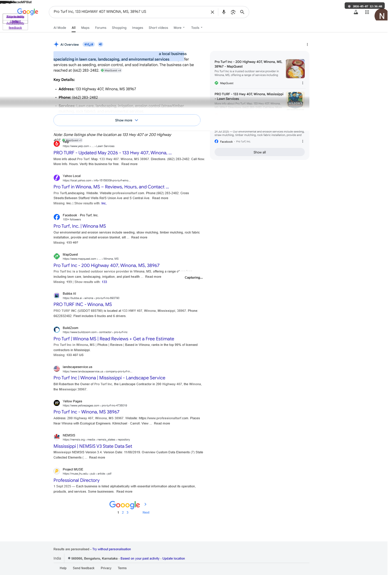Screen dimensions: 392x575
Task: Listen to the AI Overview audio
Action: pyautogui.click(x=100, y=44)
